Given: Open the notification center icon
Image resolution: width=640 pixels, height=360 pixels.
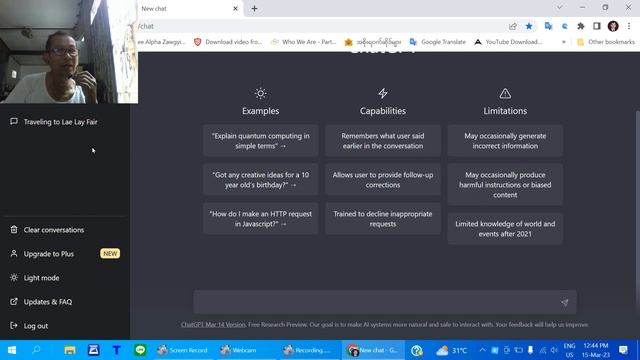Looking at the screenshot, I should click(623, 350).
